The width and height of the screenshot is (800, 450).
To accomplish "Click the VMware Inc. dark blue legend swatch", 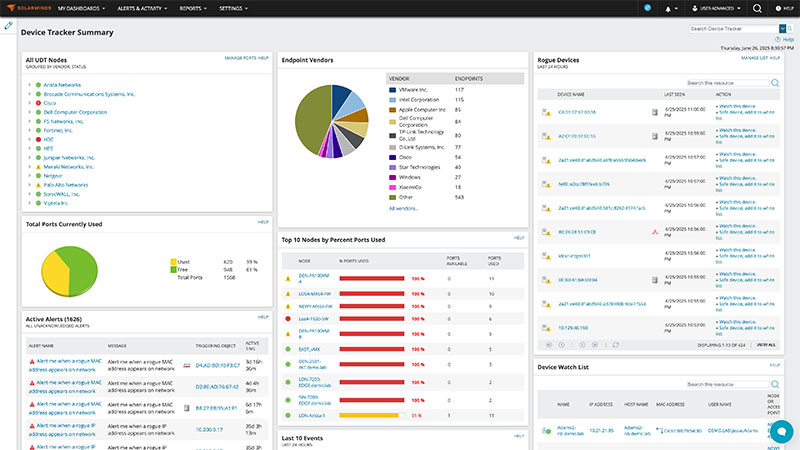I will point(392,90).
